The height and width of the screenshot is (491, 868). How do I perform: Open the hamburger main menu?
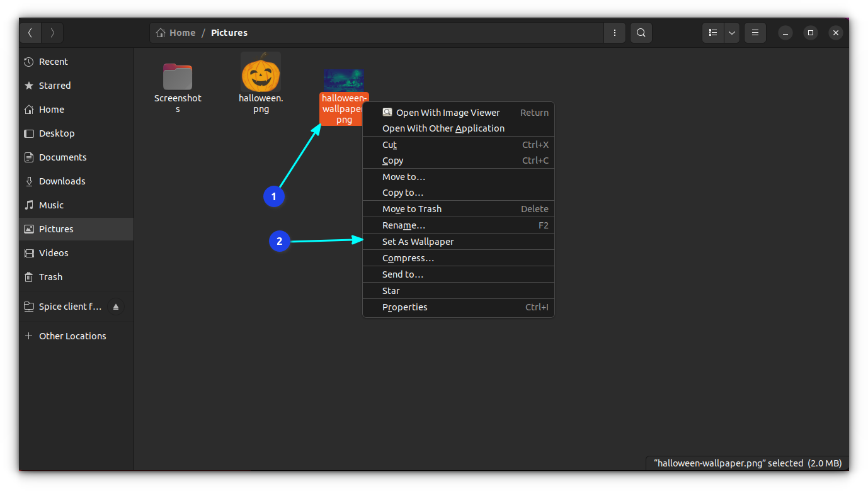[x=755, y=33]
